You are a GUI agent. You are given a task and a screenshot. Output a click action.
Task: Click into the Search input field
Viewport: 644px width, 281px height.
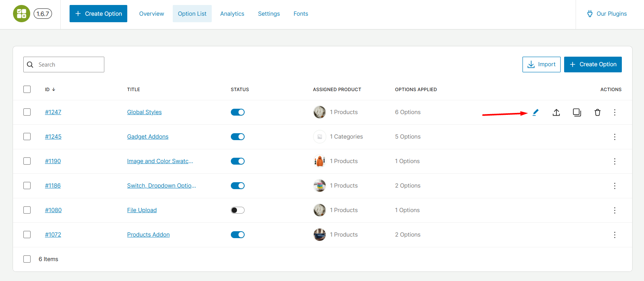pyautogui.click(x=64, y=65)
